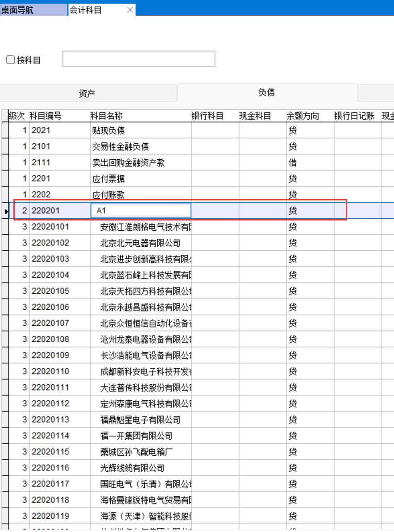Close the 会计科目 tab

click(x=130, y=10)
